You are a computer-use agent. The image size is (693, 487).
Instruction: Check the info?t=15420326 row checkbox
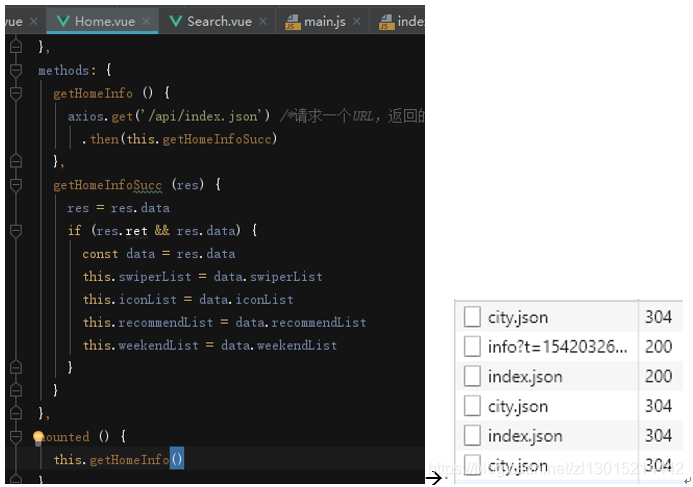pos(472,346)
